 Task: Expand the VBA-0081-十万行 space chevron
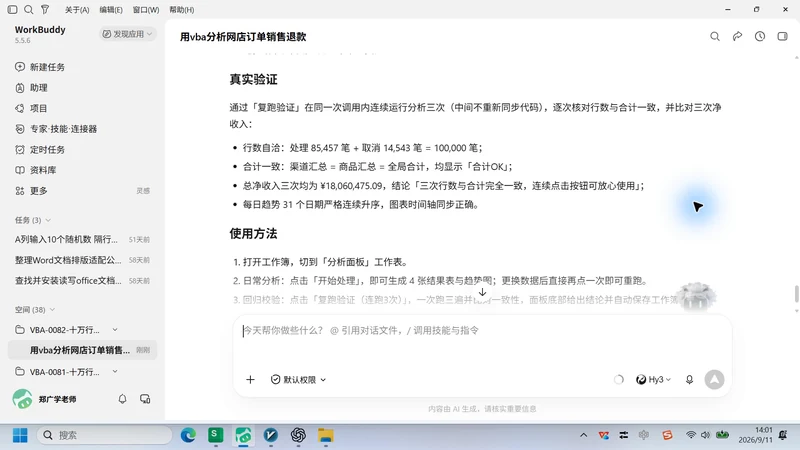click(x=115, y=371)
